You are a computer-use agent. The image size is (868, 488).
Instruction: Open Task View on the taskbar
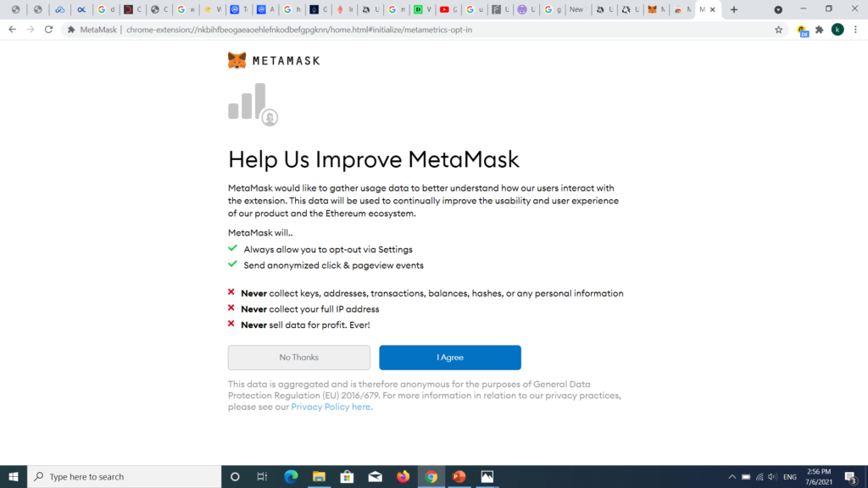coord(263,476)
